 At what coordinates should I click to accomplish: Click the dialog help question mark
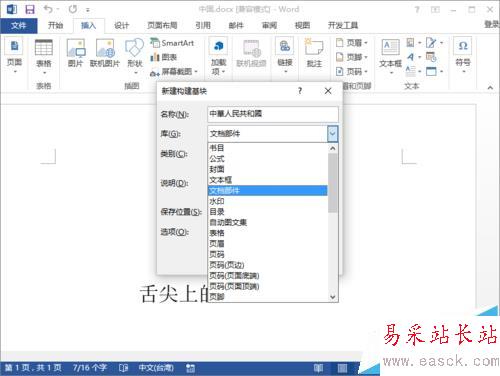(x=300, y=91)
